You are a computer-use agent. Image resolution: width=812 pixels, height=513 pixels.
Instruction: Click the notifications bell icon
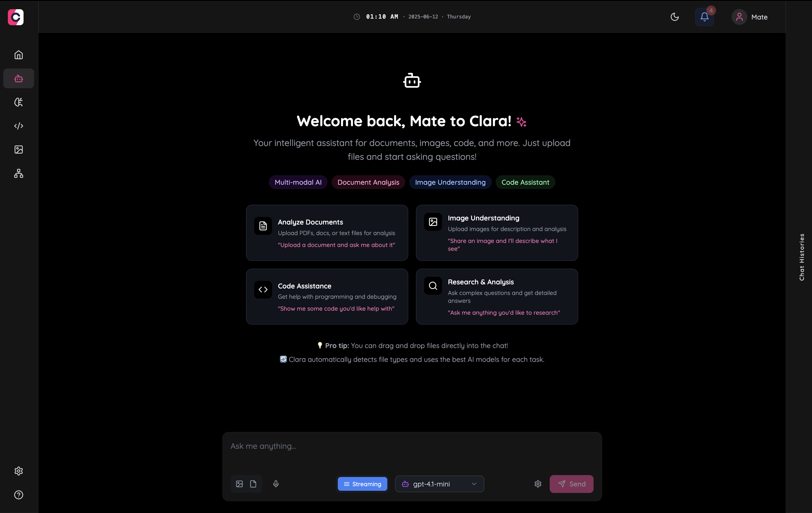tap(704, 17)
